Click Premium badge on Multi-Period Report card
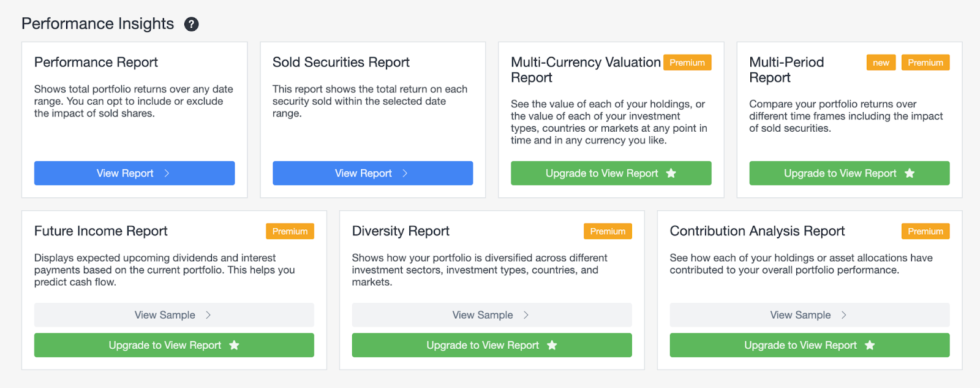Viewport: 980px width, 388px height. (925, 63)
